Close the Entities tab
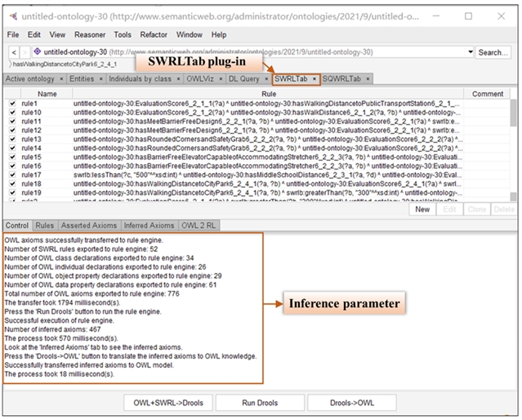The width and height of the screenshot is (522, 420). [x=101, y=79]
